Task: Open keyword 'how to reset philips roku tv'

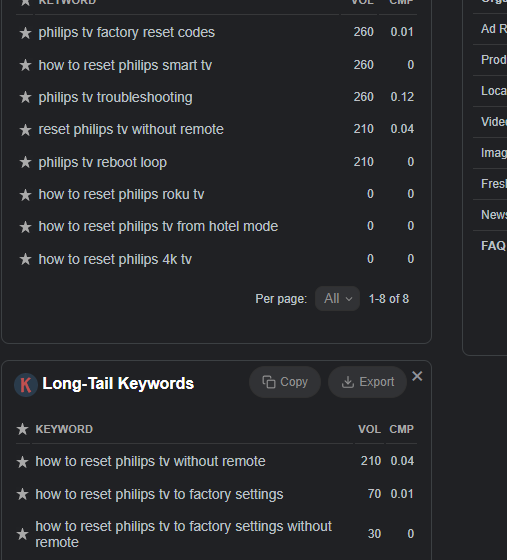Action: 121,194
